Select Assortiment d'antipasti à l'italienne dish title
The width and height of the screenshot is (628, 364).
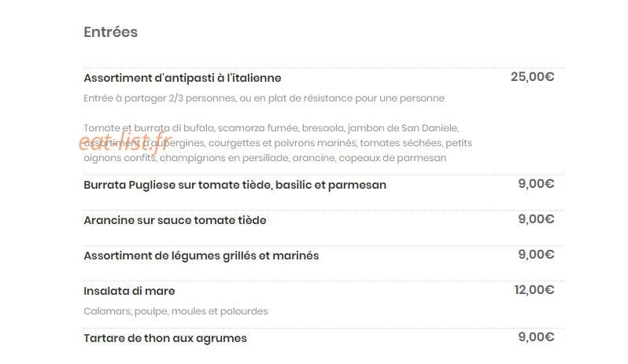coord(183,78)
